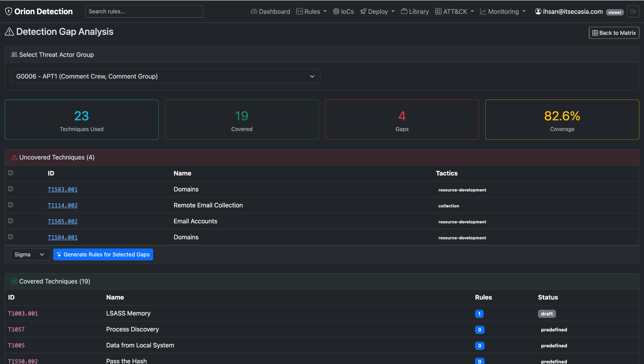
Task: Click the Orion Detection shield logo icon
Action: tap(9, 12)
